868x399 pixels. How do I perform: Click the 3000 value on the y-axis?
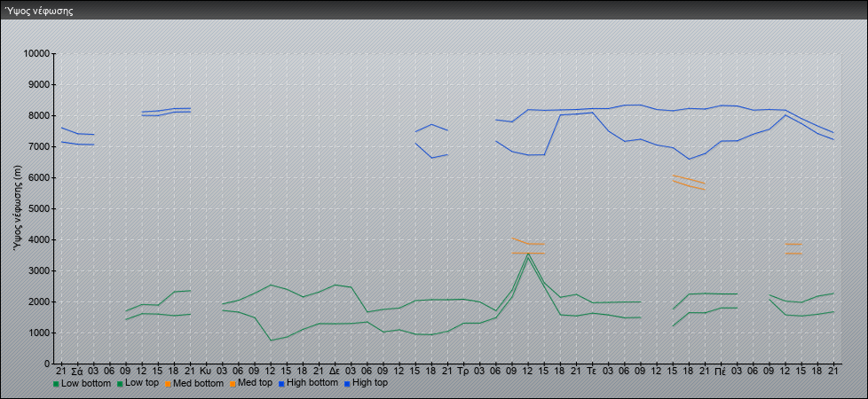(x=39, y=270)
